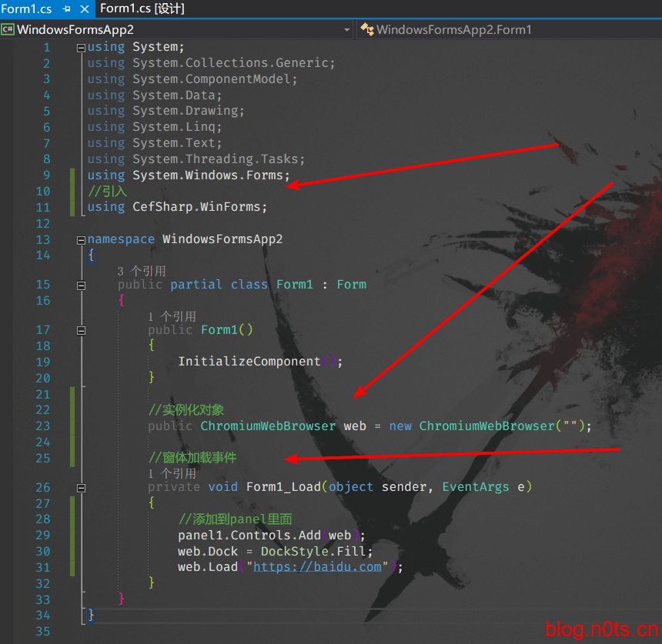Click the pin icon on Form1.cs tab

click(x=66, y=9)
